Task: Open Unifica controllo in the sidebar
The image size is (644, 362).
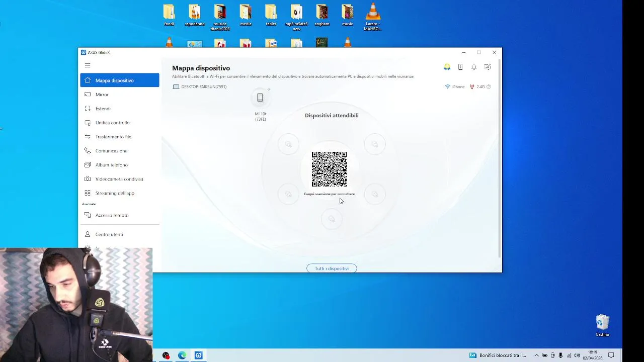Action: [120, 123]
